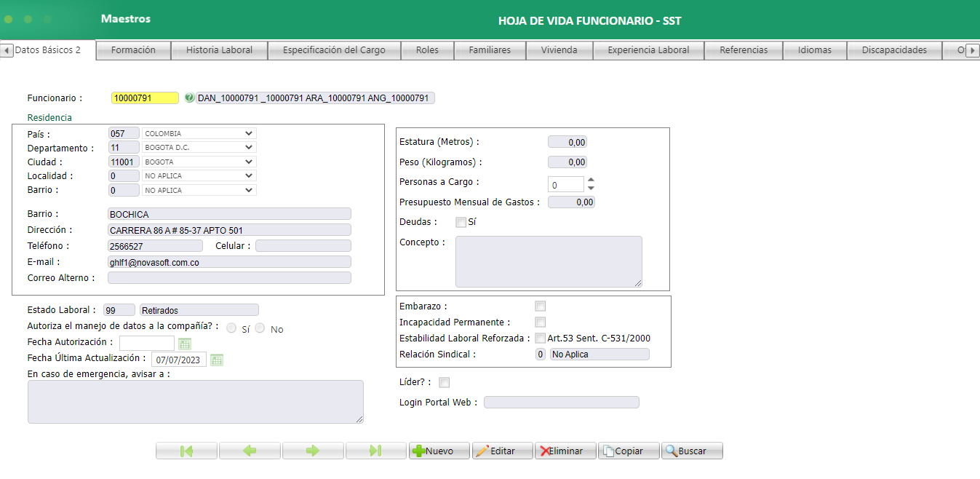Click the Peso (Kilogramos) field
The width and height of the screenshot is (980, 479).
pyautogui.click(x=567, y=162)
